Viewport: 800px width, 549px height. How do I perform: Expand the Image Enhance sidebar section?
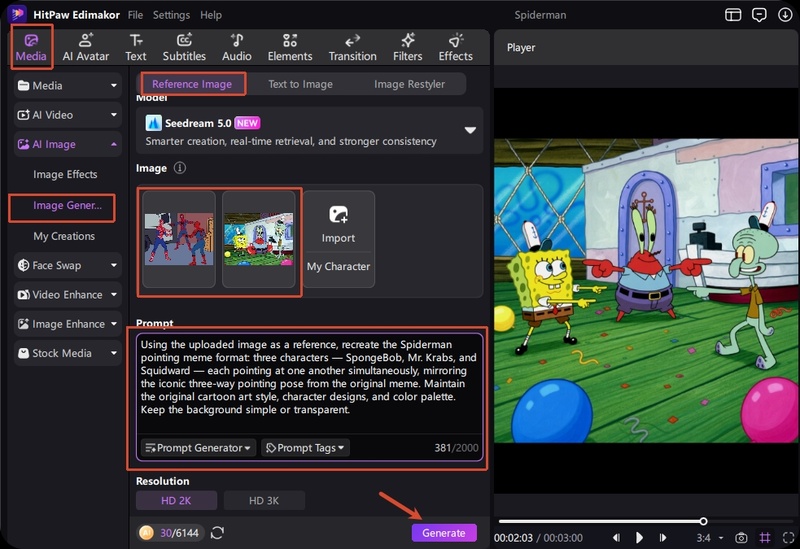click(67, 324)
